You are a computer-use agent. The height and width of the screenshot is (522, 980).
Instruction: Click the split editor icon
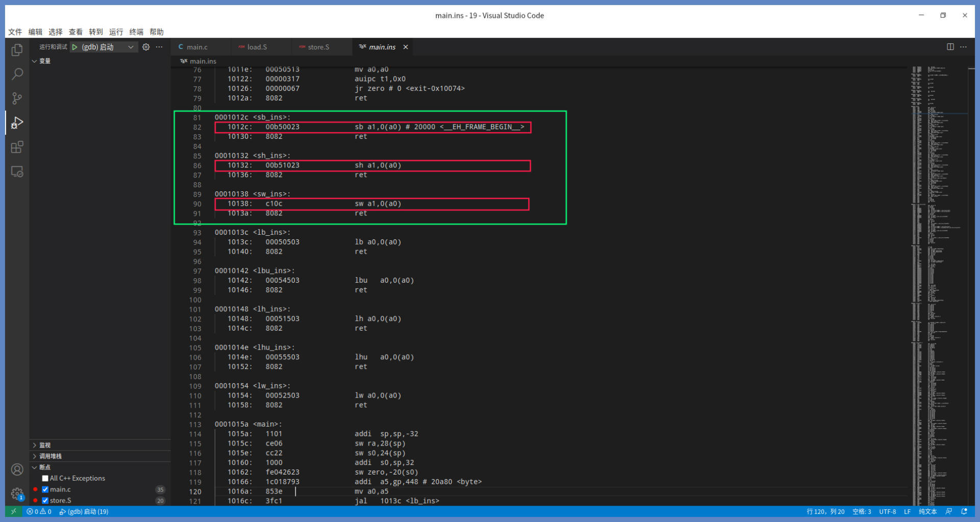coord(950,47)
